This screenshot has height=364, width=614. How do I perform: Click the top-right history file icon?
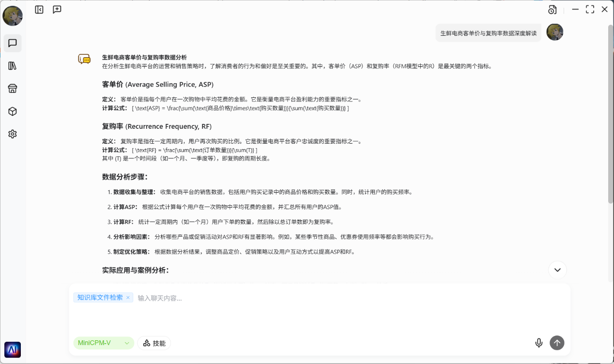point(552,10)
